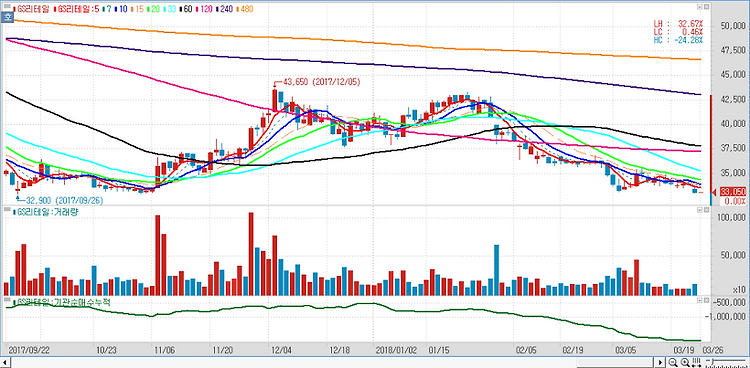Viewport: 750px width, 368px height.
Task: Click the 2018/01/02 date label
Action: [396, 350]
